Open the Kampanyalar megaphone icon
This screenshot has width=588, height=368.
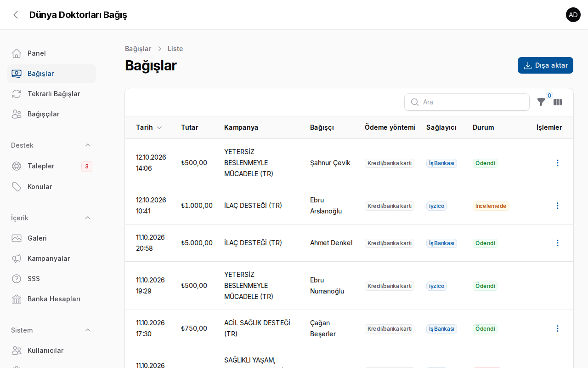pyautogui.click(x=17, y=259)
